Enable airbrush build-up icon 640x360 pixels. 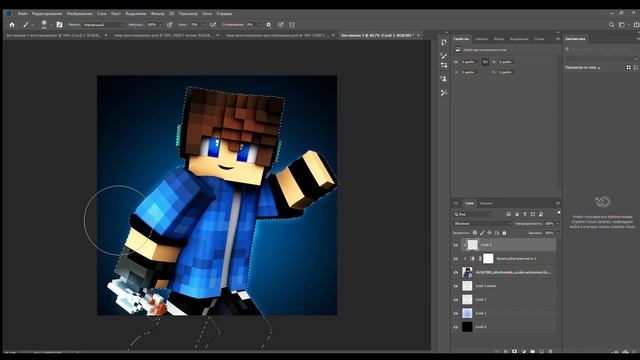point(213,25)
